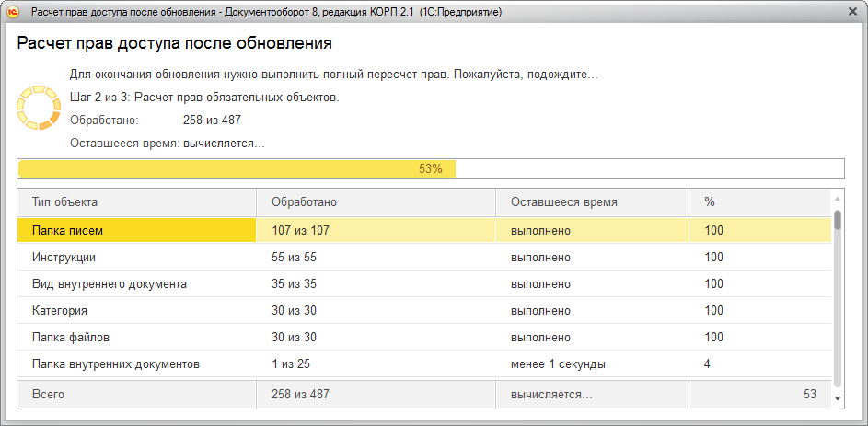This screenshot has height=426, width=868.
Task: Click the table scrollbar up arrow
Action: coord(838,197)
